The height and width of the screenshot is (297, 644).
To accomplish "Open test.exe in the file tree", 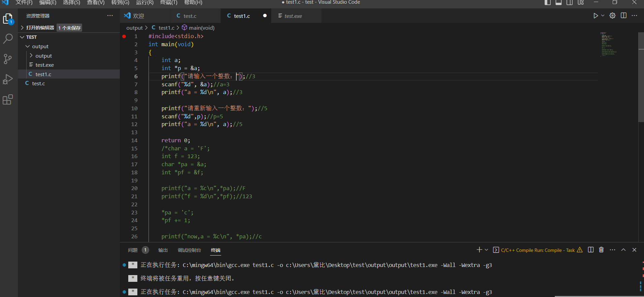I will coord(69,65).
